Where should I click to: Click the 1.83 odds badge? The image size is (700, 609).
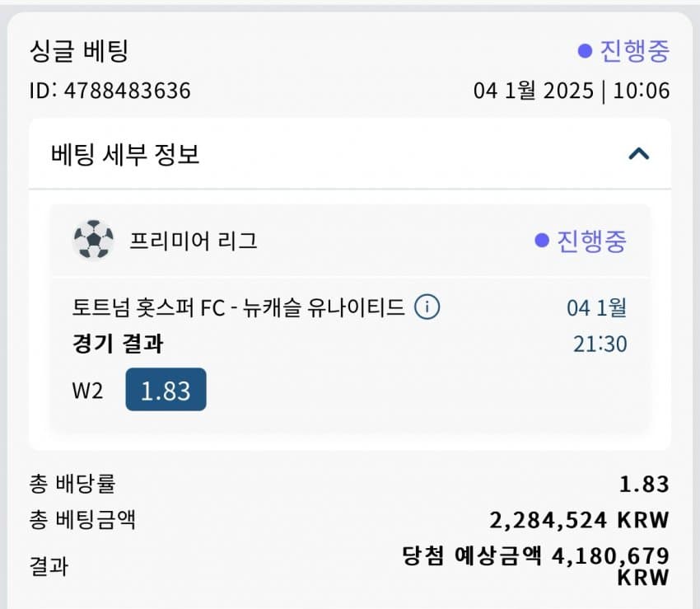166,390
